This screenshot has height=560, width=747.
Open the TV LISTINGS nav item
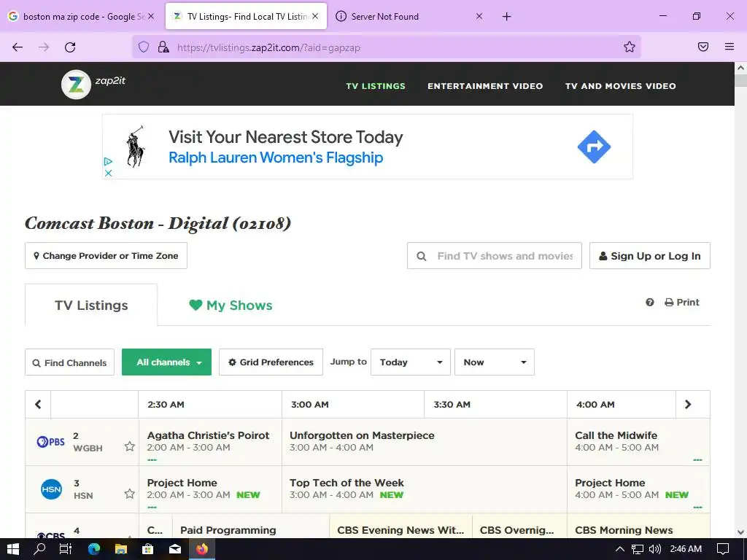click(376, 86)
